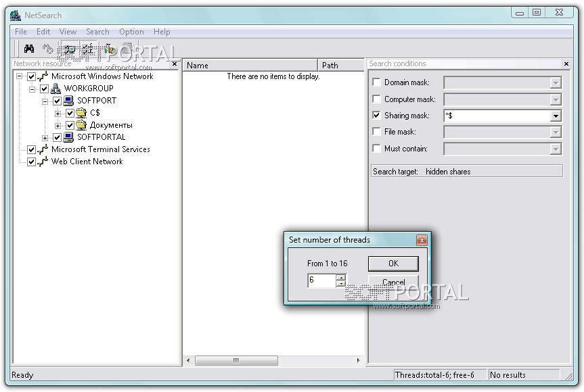
Task: Expand the SOFTPORTAL computer node
Action: (x=45, y=138)
